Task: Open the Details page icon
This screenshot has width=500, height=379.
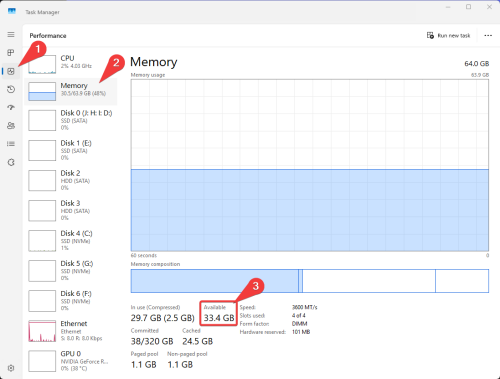Action: pyautogui.click(x=11, y=144)
